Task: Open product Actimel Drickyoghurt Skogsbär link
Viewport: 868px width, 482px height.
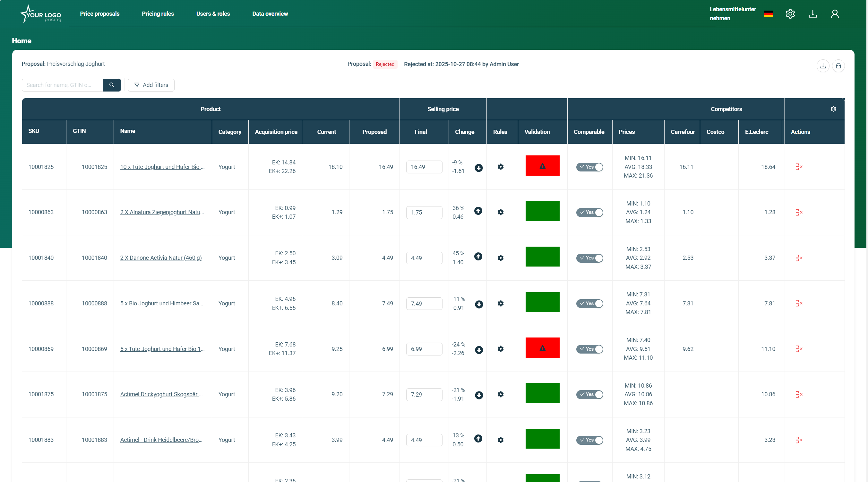Action: coord(161,394)
